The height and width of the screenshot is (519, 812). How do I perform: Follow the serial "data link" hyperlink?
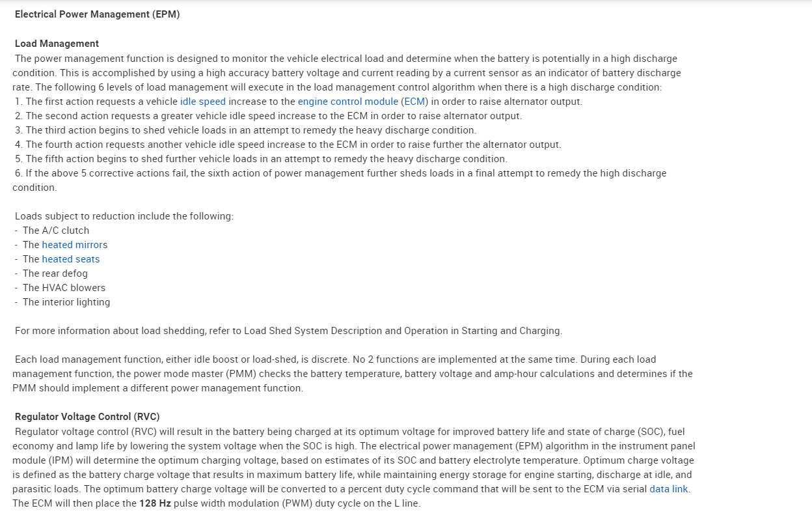pyautogui.click(x=668, y=489)
